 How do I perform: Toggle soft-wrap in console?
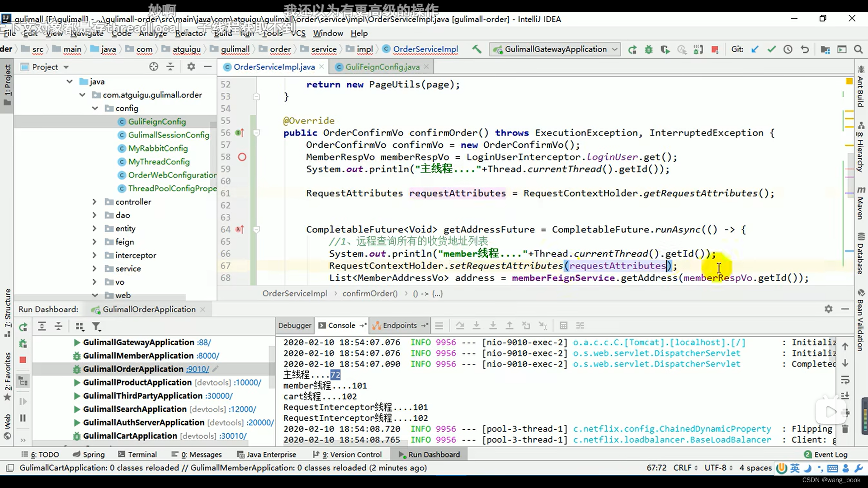coord(845,380)
